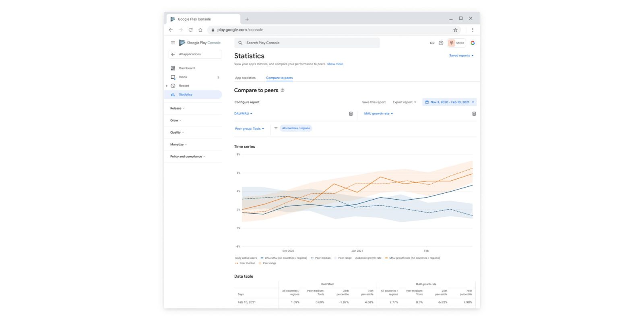Follow the Show more link
The width and height of the screenshot is (644, 322).
[x=335, y=64]
